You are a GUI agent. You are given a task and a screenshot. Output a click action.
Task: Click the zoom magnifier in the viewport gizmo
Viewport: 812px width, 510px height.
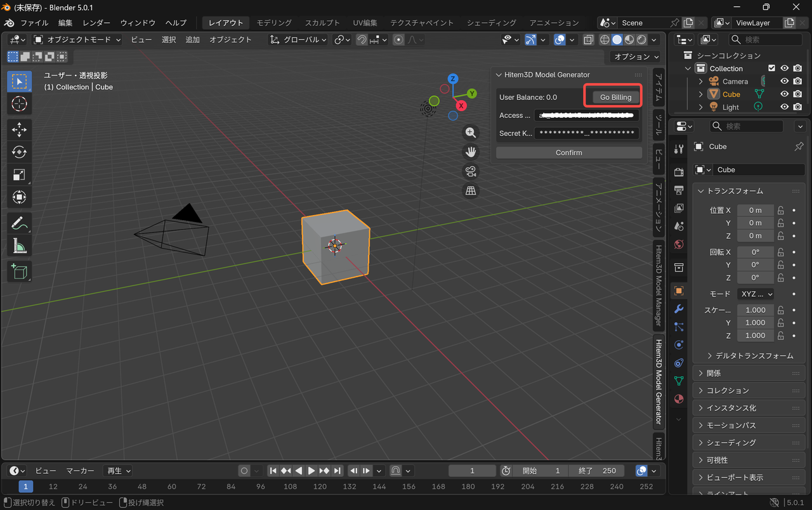pyautogui.click(x=471, y=132)
